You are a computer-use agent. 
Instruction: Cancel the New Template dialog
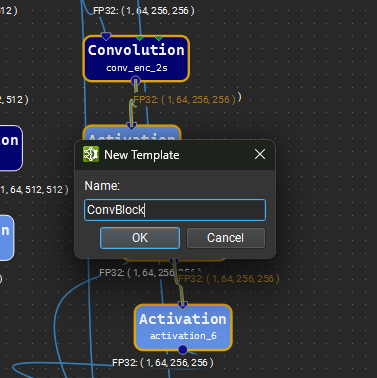(x=226, y=238)
